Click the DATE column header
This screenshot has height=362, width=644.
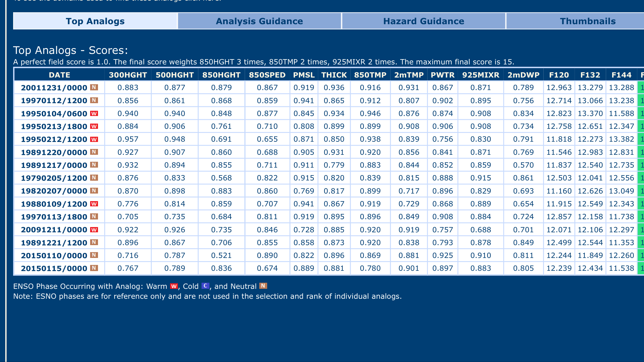click(x=60, y=75)
